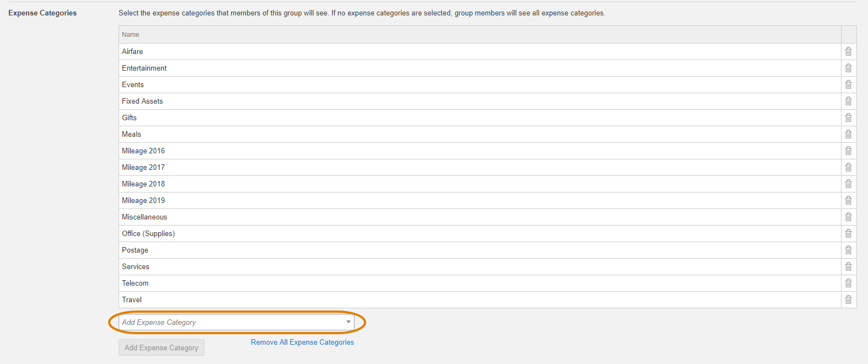Remove Meals category via trash icon
Viewport: 868px width, 364px height.
pyautogui.click(x=848, y=134)
